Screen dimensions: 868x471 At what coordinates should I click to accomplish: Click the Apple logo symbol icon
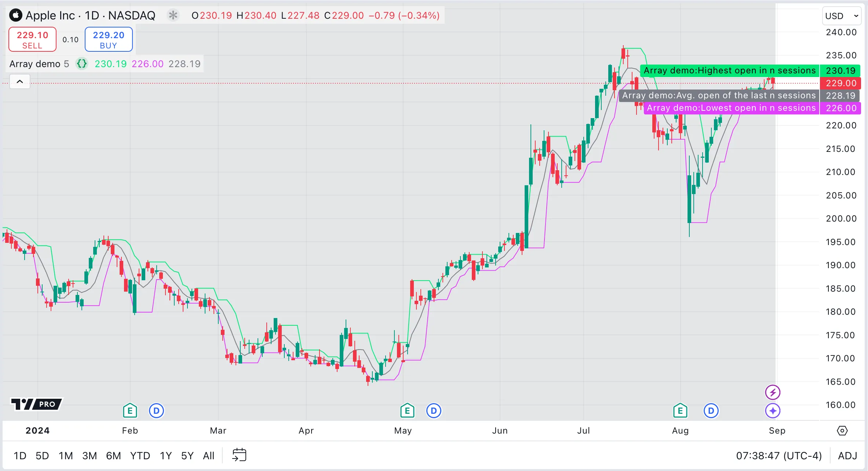pos(16,15)
